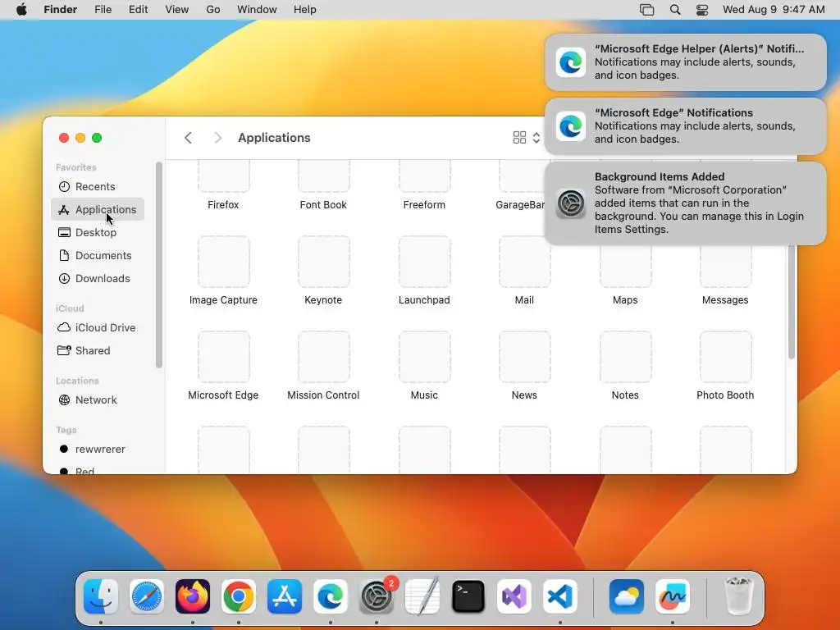This screenshot has height=630, width=840.
Task: Open iCloud Drive in sidebar
Action: click(x=98, y=327)
